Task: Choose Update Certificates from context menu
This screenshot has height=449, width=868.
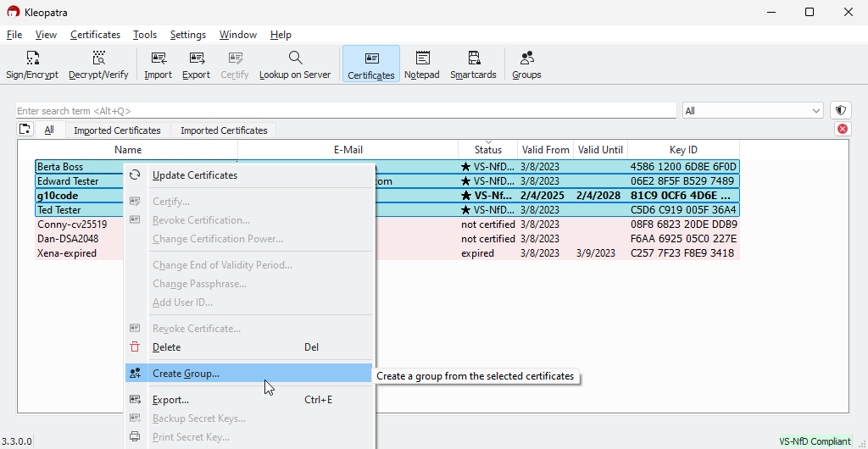Action: pyautogui.click(x=250, y=175)
